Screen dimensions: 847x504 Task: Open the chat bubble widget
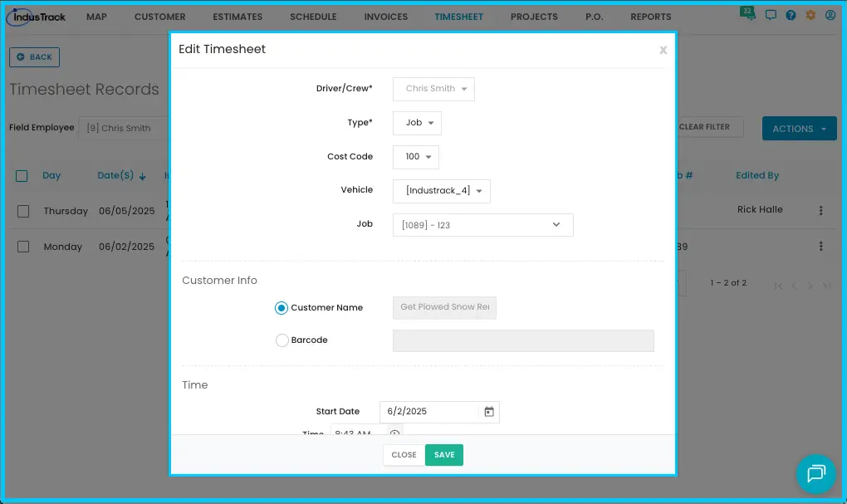point(816,474)
